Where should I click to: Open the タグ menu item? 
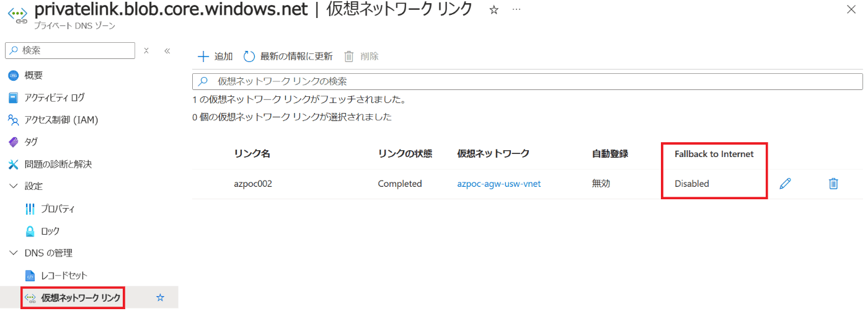[x=31, y=142]
